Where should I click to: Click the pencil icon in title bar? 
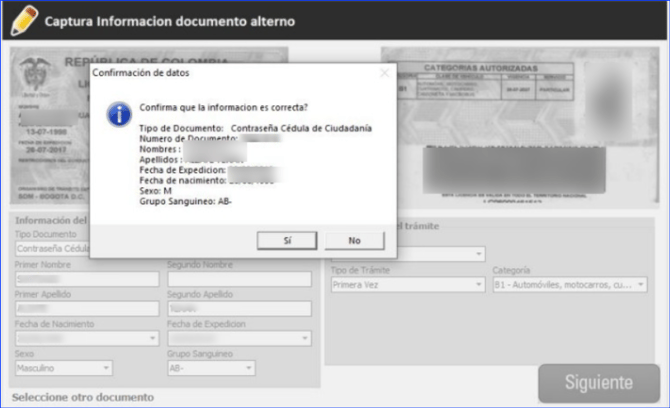tap(24, 20)
